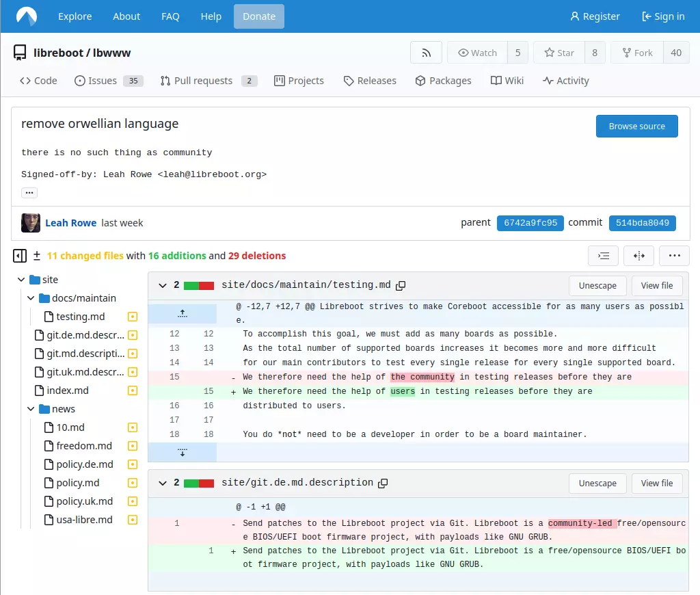Click Leah Rowe's avatar image

click(30, 223)
